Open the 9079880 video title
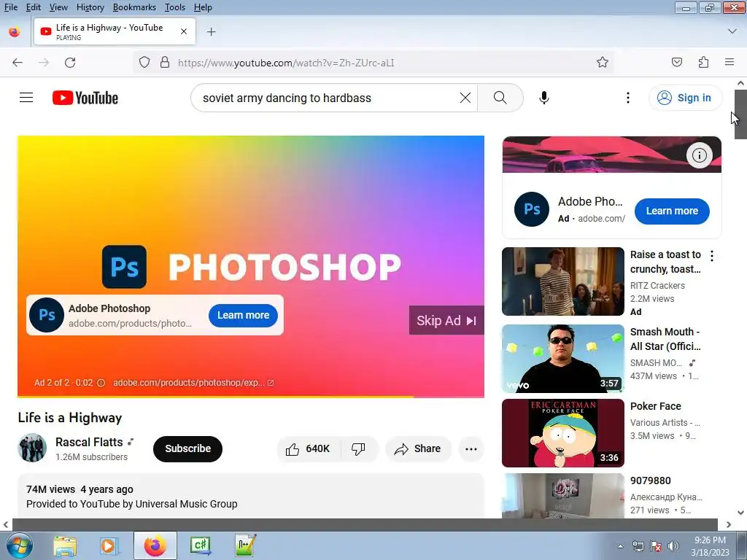 [x=650, y=481]
